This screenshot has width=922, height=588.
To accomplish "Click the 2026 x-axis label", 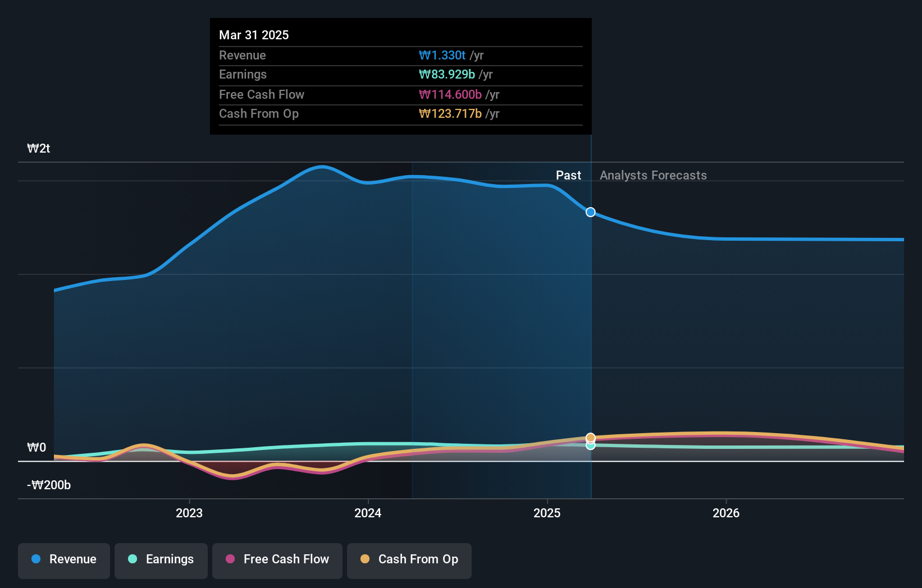I will tap(726, 513).
